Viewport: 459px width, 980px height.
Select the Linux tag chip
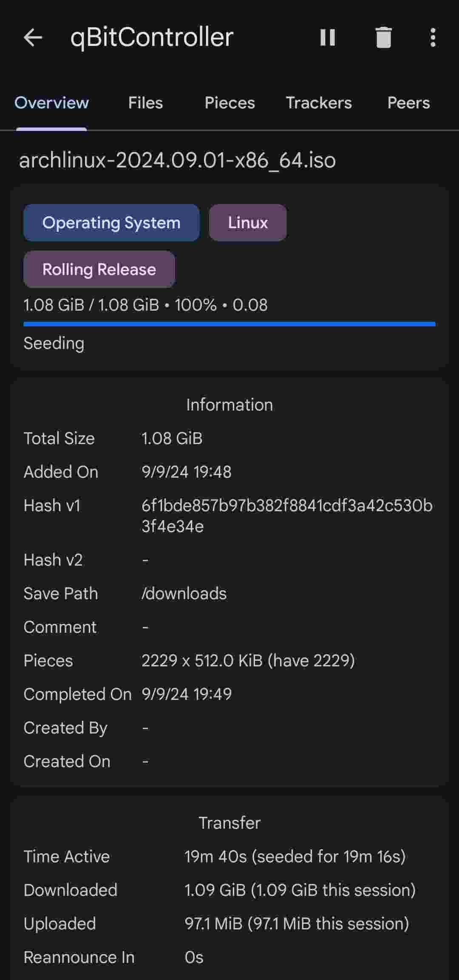tap(248, 222)
